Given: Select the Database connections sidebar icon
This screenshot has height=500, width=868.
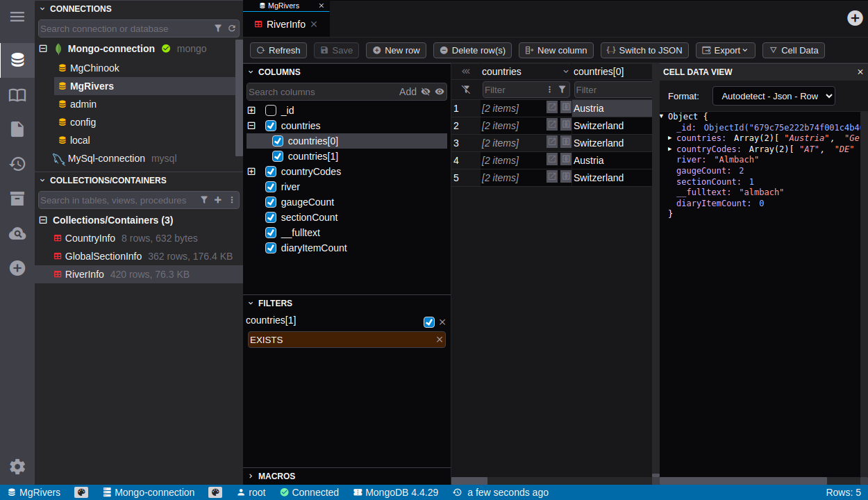Looking at the screenshot, I should pos(17,59).
